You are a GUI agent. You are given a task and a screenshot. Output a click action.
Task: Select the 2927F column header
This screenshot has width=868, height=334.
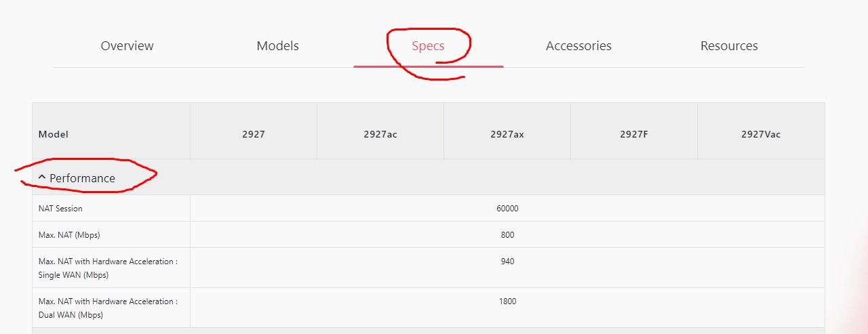coord(633,134)
